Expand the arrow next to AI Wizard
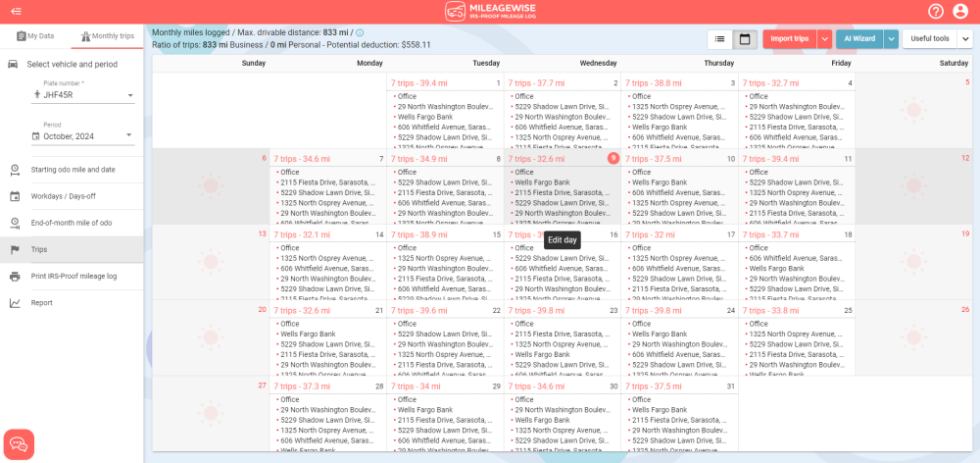The height and width of the screenshot is (463, 980). click(891, 38)
